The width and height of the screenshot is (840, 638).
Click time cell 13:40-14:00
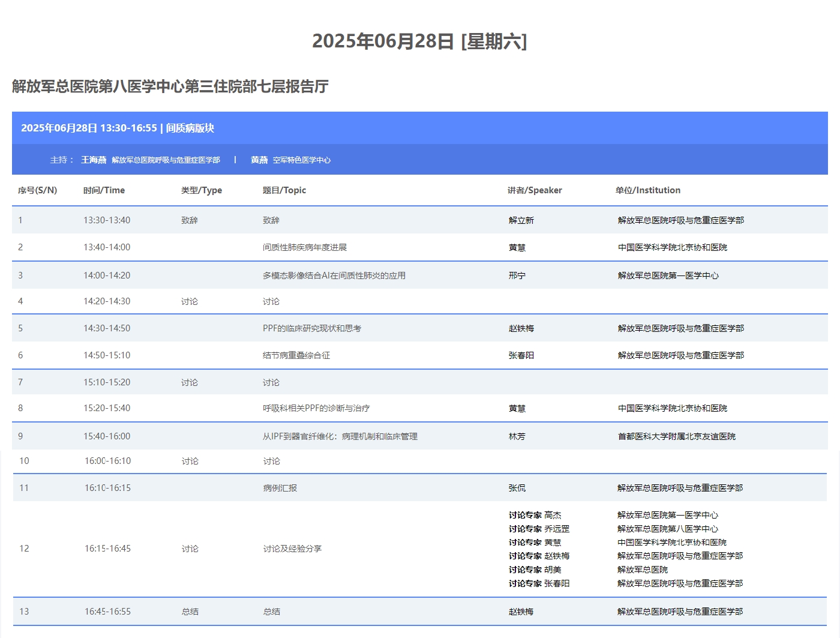[107, 247]
